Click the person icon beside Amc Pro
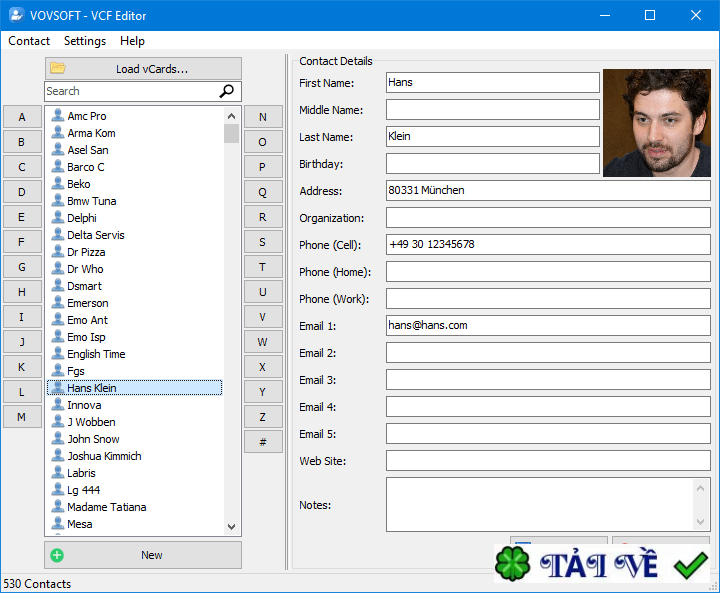 pyautogui.click(x=57, y=116)
